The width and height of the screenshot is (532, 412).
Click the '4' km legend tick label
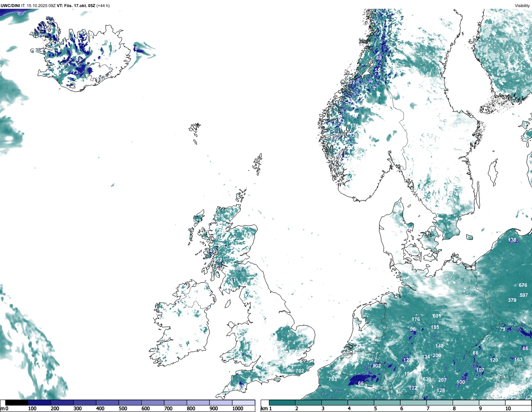click(349, 409)
